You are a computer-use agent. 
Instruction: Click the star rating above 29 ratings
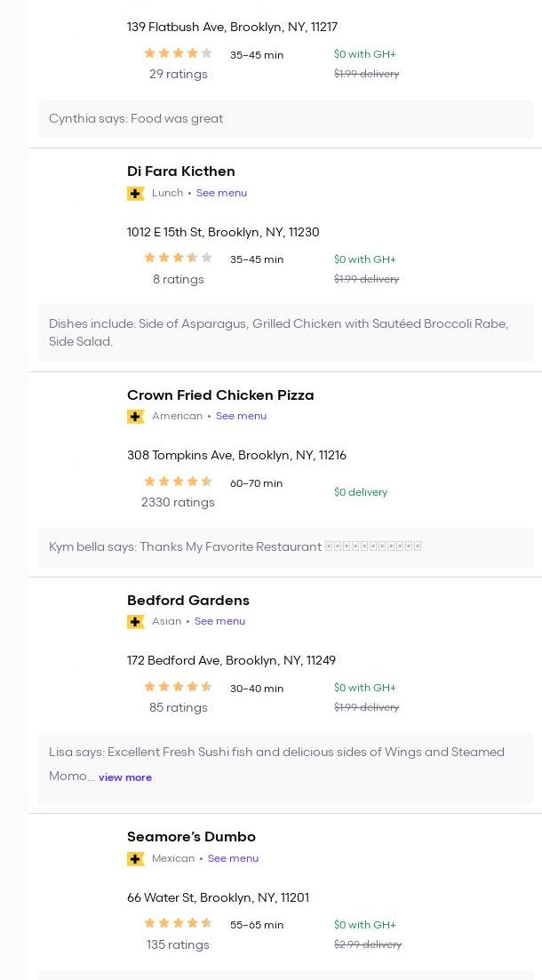[178, 53]
